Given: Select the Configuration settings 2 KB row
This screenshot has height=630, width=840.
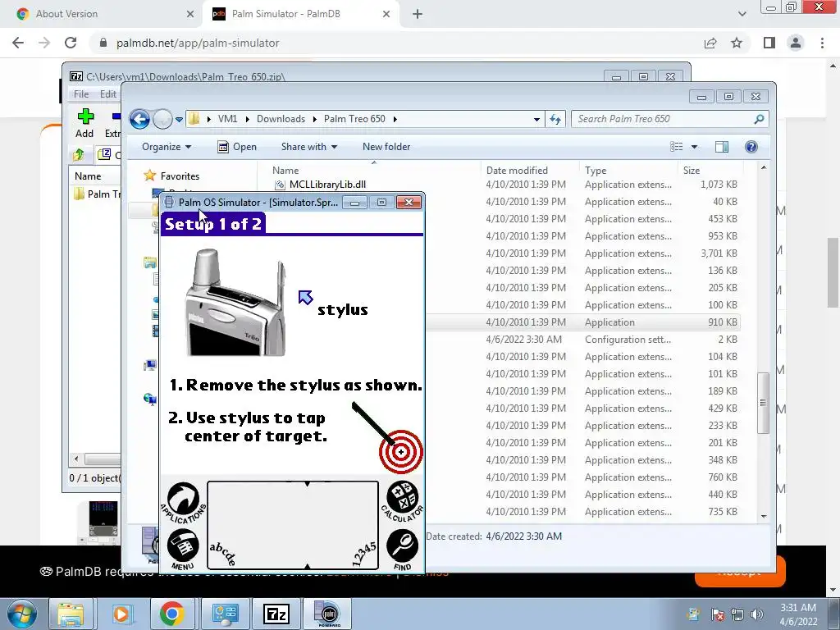Looking at the screenshot, I should (583, 339).
